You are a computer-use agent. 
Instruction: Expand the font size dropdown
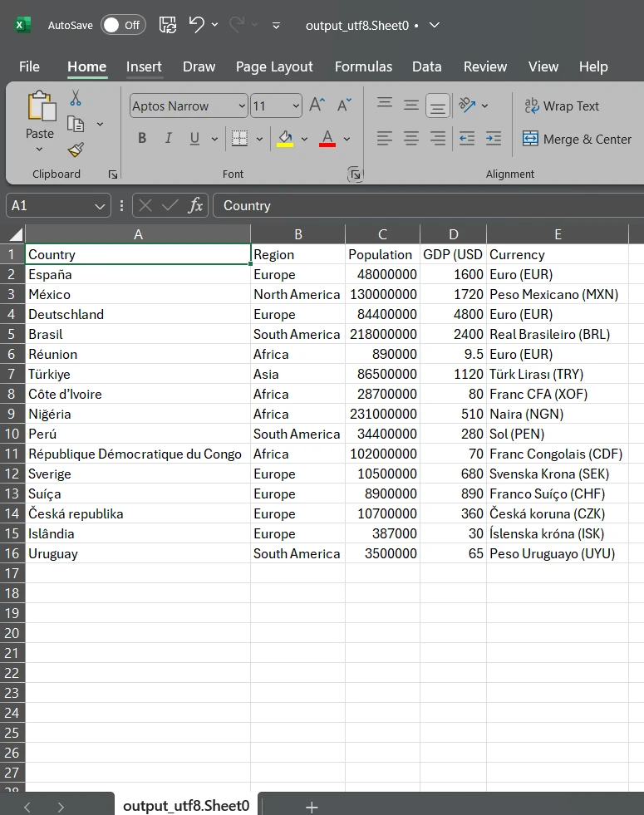(296, 106)
